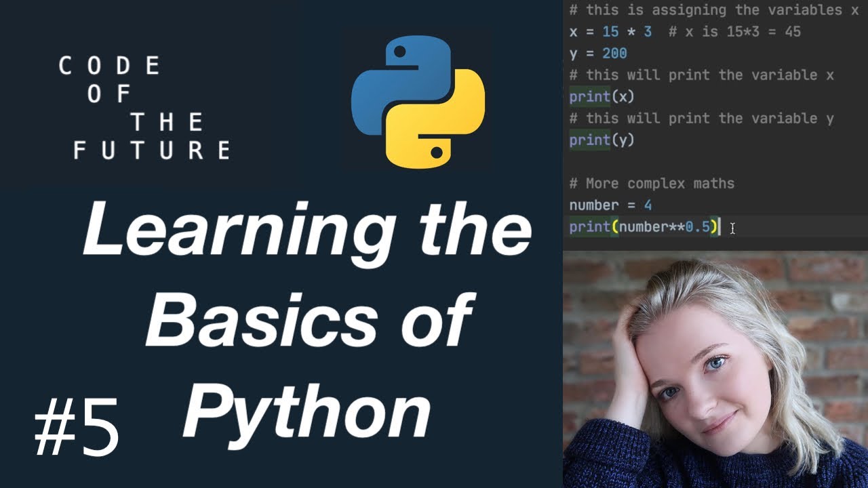This screenshot has width=868, height=488.
Task: Click the comment '# More complex maths'
Action: point(652,183)
